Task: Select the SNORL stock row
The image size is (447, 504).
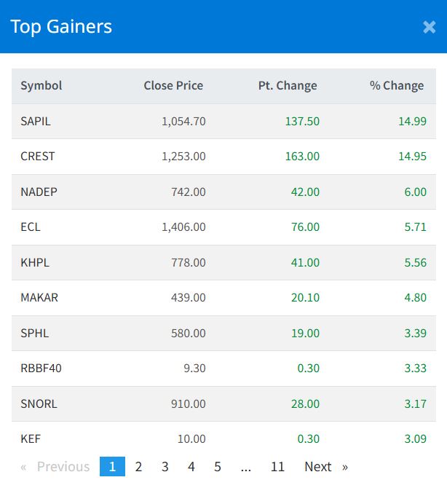Action: pos(223,403)
